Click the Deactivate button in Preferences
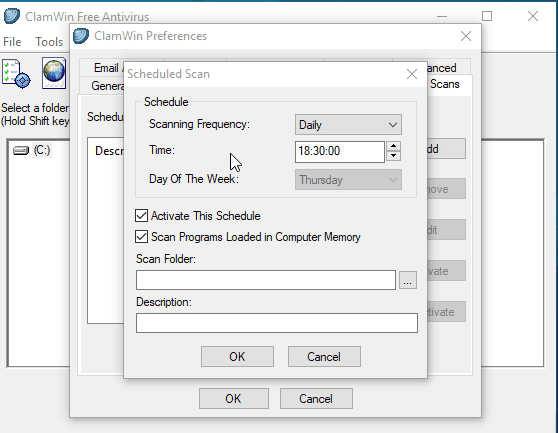 (446, 312)
